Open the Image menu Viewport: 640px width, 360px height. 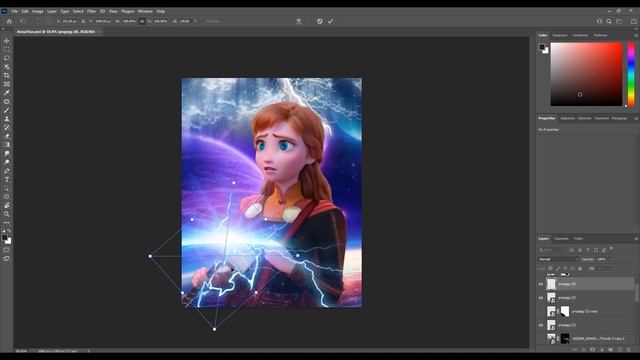click(38, 11)
